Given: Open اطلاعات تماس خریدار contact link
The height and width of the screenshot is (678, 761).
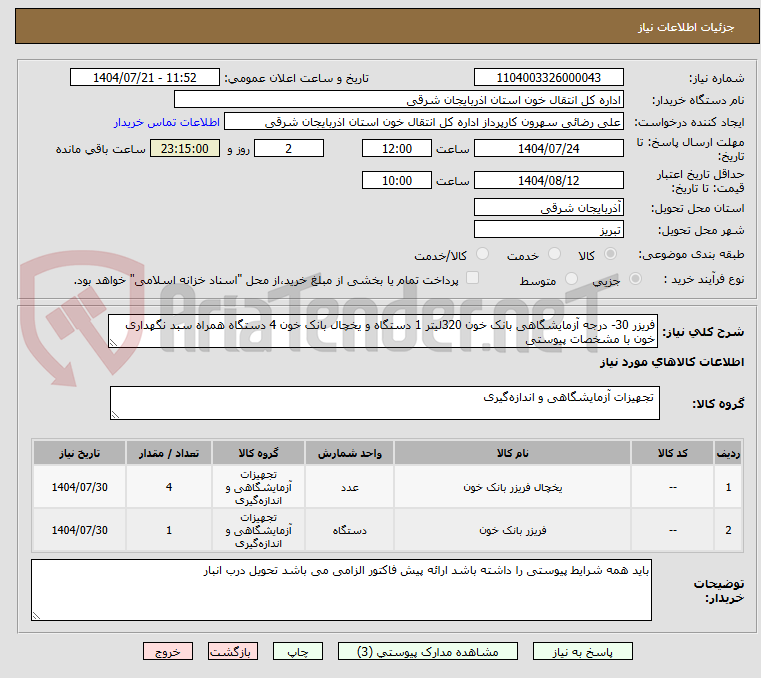Looking at the screenshot, I should point(167,122).
